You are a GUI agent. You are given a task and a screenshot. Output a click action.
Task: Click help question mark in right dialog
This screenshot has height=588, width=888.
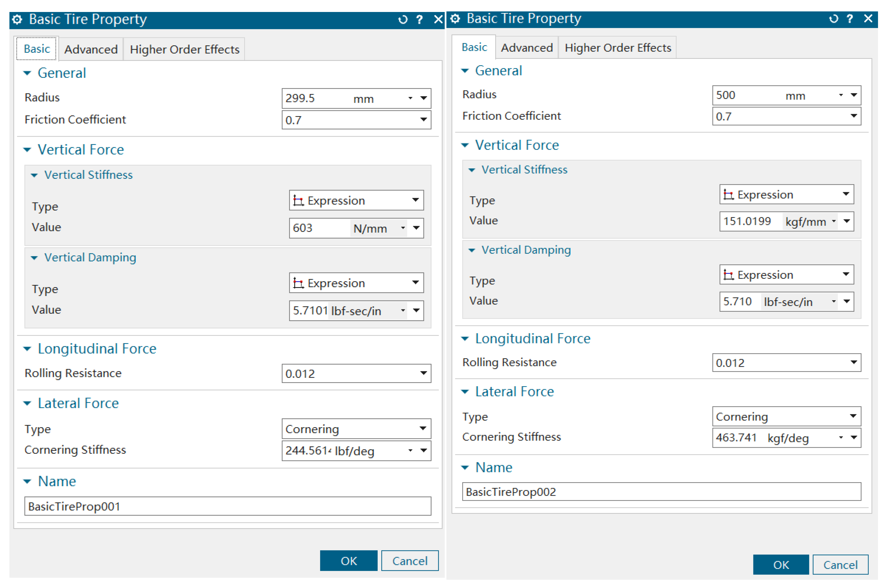[x=850, y=18]
